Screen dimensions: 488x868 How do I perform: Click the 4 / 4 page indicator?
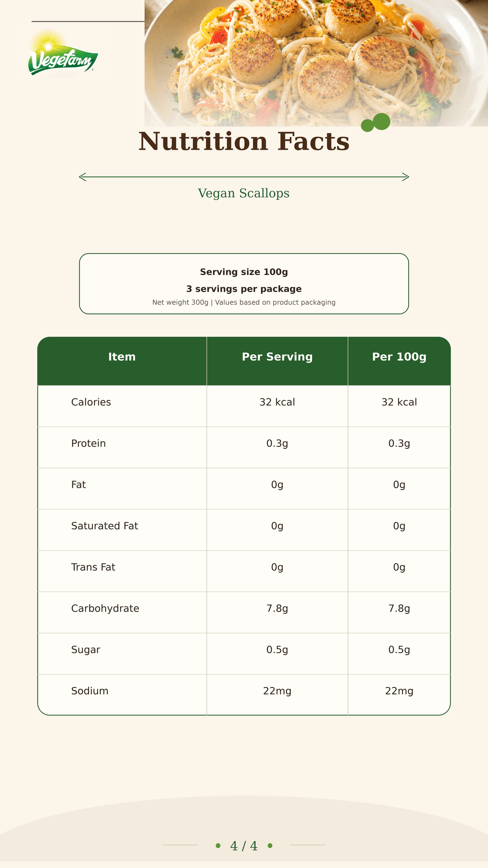tap(244, 846)
